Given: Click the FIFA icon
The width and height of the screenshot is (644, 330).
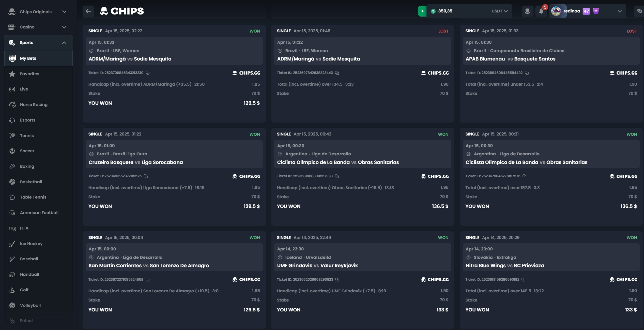Looking at the screenshot, I should click(12, 228).
